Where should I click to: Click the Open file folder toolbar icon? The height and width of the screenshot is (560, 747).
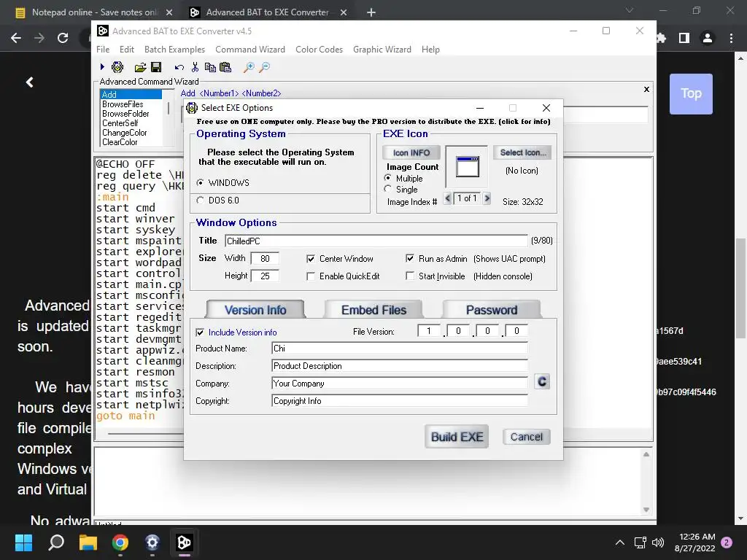click(140, 68)
